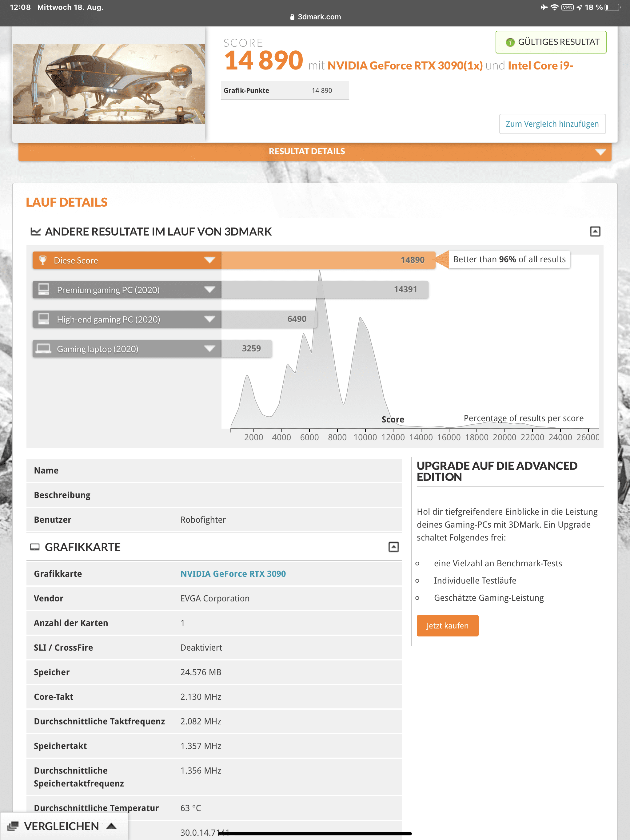Image resolution: width=630 pixels, height=840 pixels.
Task: Click the Geschätzte Gaming-Leistung list item
Action: [488, 598]
